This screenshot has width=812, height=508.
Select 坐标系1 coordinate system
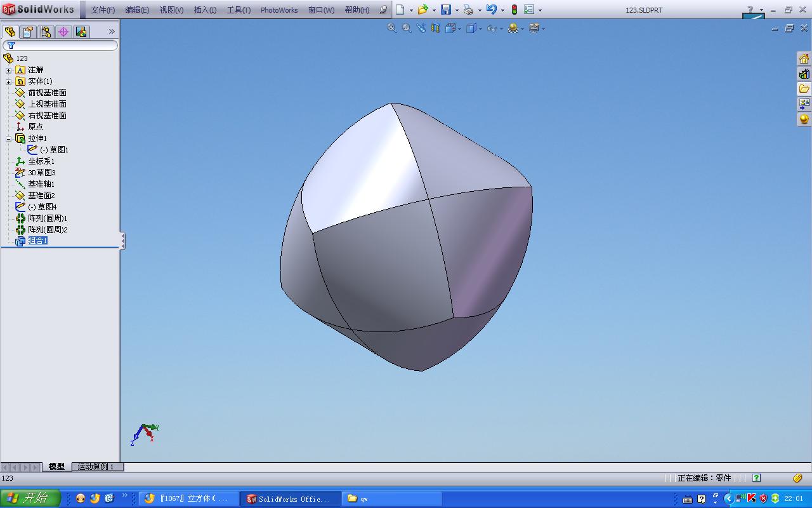click(x=36, y=161)
